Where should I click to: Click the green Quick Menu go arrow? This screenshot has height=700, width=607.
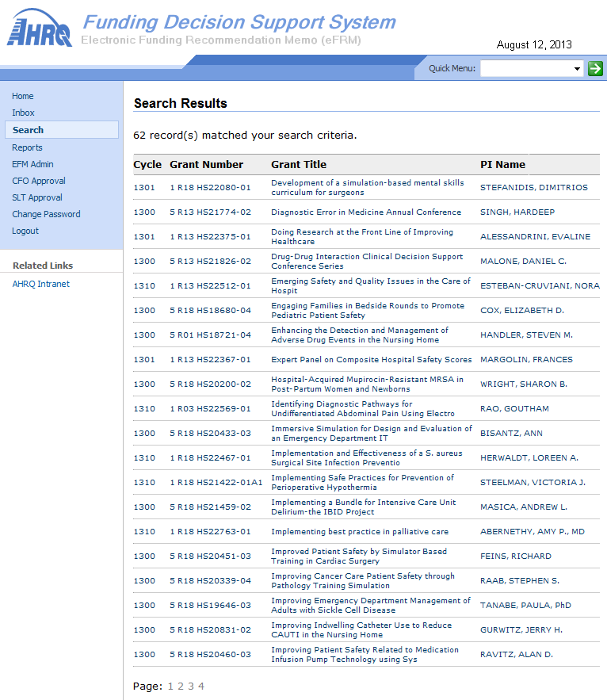pos(595,68)
